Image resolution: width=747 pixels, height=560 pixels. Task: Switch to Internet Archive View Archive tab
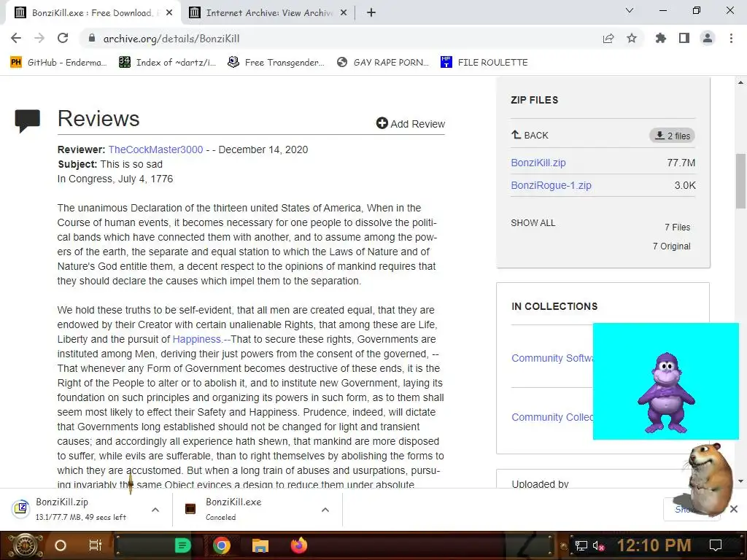[x=269, y=13]
